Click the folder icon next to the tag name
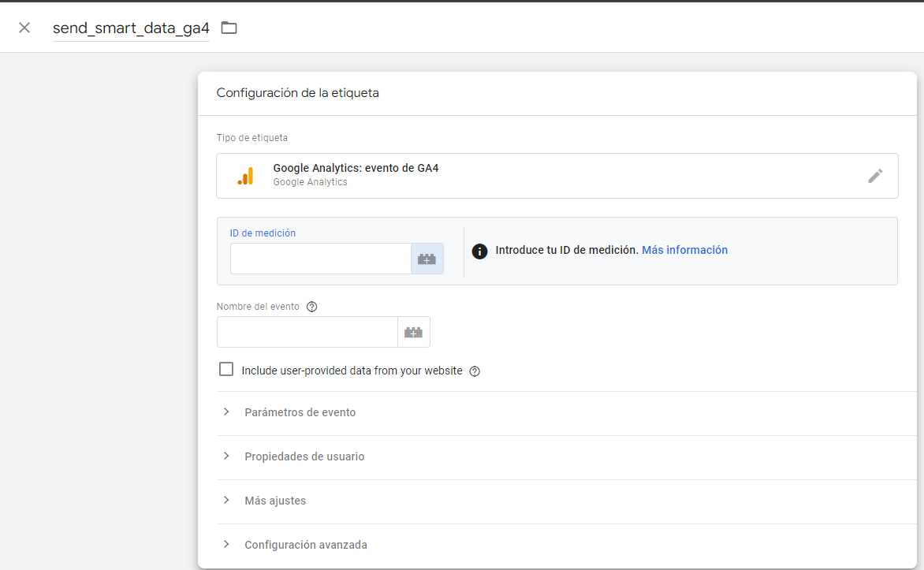The height and width of the screenshot is (570, 924). 228,26
